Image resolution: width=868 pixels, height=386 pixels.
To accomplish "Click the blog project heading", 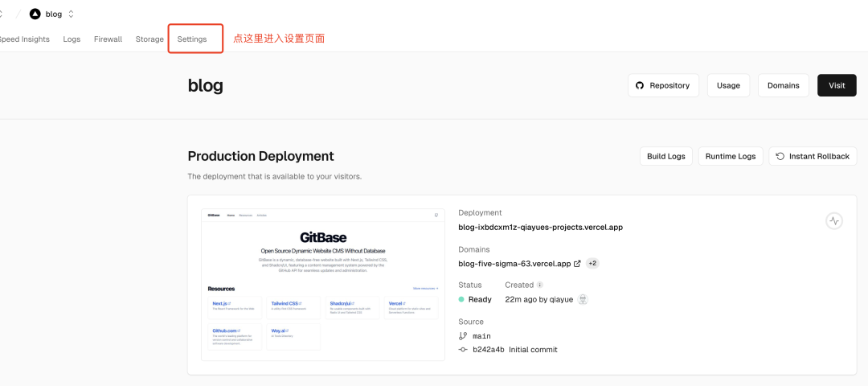I will [206, 85].
